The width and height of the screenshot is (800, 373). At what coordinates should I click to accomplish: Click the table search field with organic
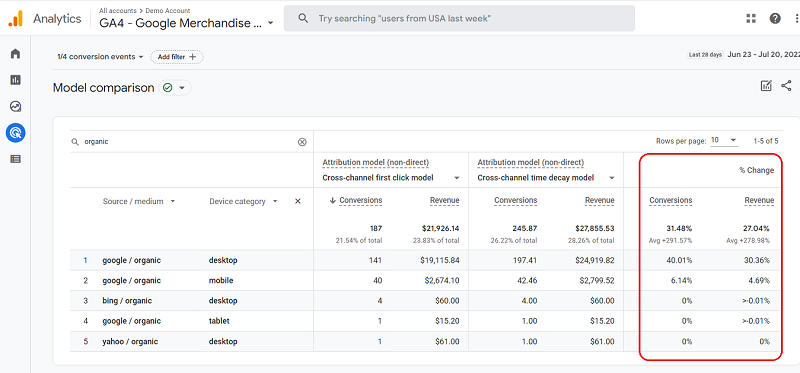(191, 142)
